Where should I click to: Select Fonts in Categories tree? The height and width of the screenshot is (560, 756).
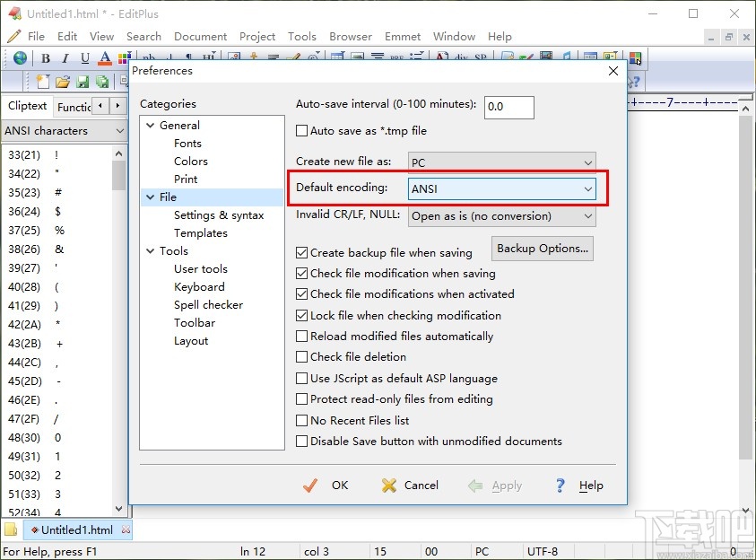pyautogui.click(x=187, y=144)
